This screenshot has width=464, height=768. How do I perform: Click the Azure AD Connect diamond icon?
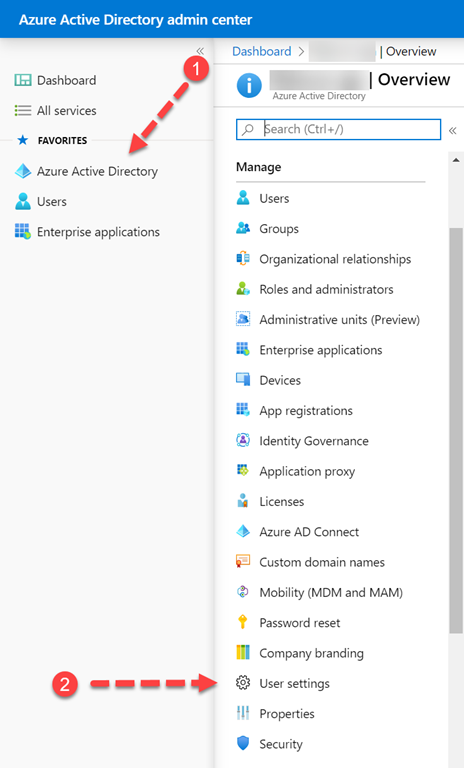pos(243,531)
